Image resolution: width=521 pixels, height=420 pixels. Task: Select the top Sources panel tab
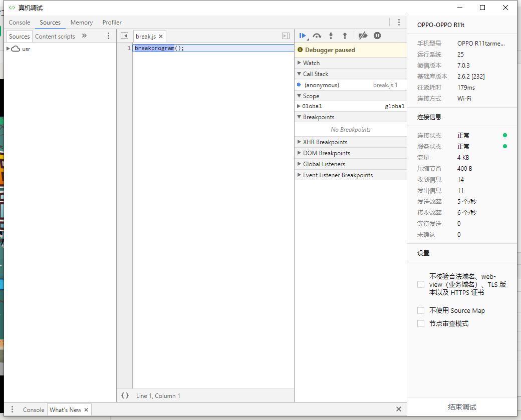pos(50,22)
